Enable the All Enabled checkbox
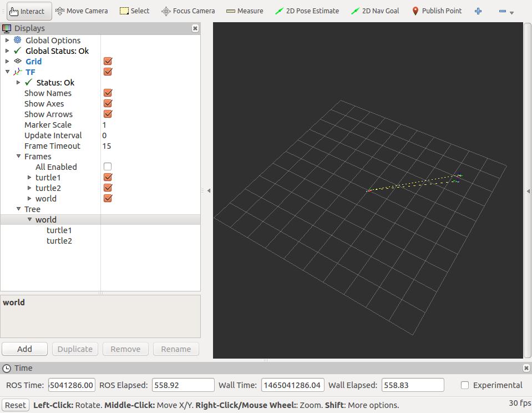532x413 pixels. [x=108, y=167]
